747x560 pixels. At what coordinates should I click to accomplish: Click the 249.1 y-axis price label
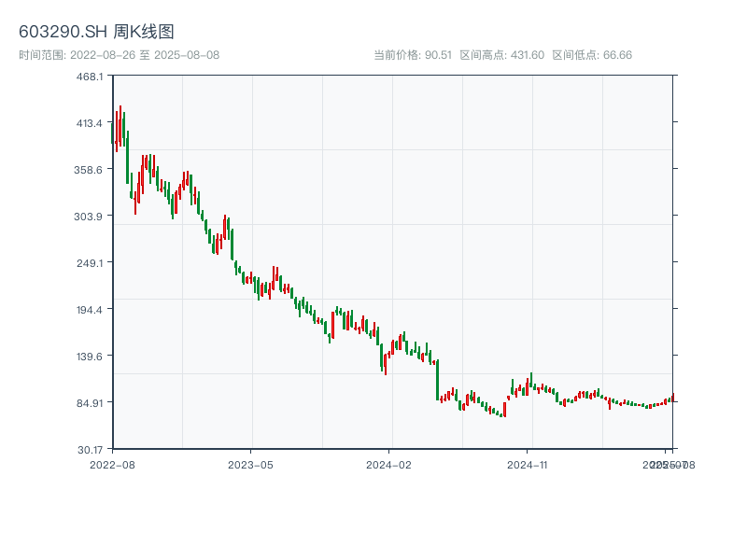coord(90,263)
